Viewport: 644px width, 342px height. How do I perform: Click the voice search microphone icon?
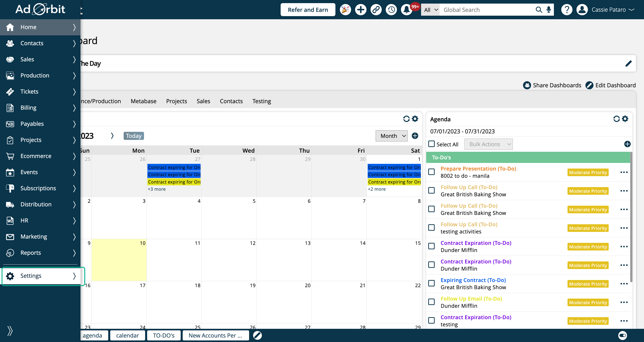[x=549, y=10]
